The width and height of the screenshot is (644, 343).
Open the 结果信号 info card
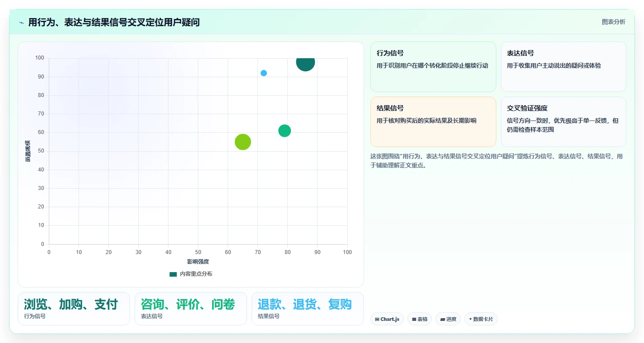(433, 122)
